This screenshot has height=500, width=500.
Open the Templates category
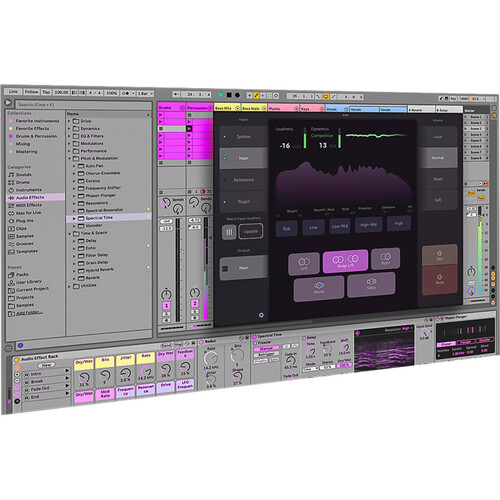click(23, 251)
